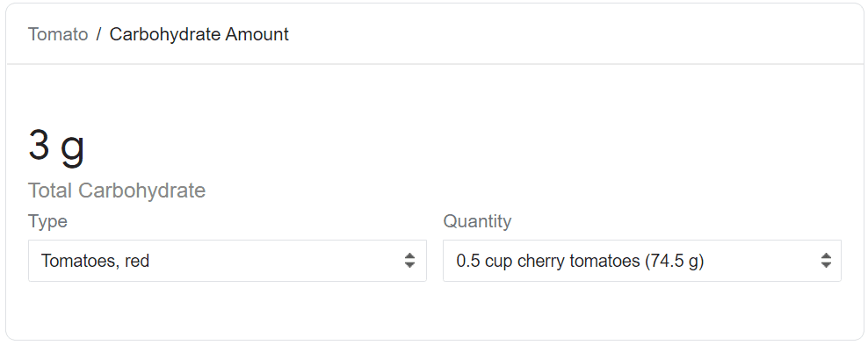This screenshot has height=345, width=868.
Task: Click the Quantity field label
Action: pyautogui.click(x=477, y=221)
